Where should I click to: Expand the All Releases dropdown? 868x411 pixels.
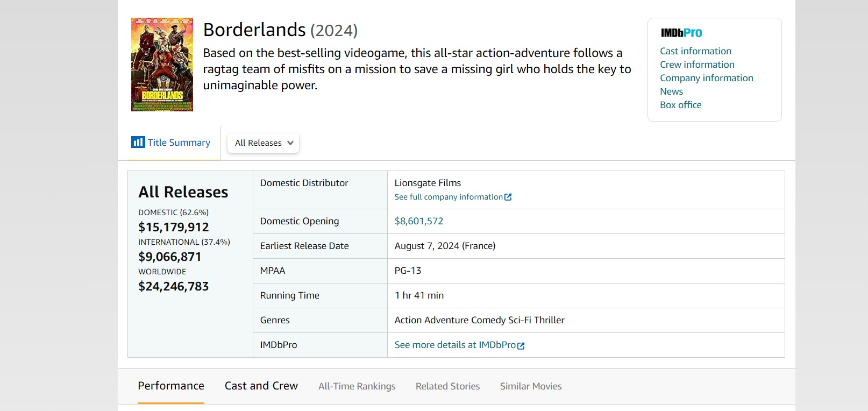pyautogui.click(x=264, y=143)
